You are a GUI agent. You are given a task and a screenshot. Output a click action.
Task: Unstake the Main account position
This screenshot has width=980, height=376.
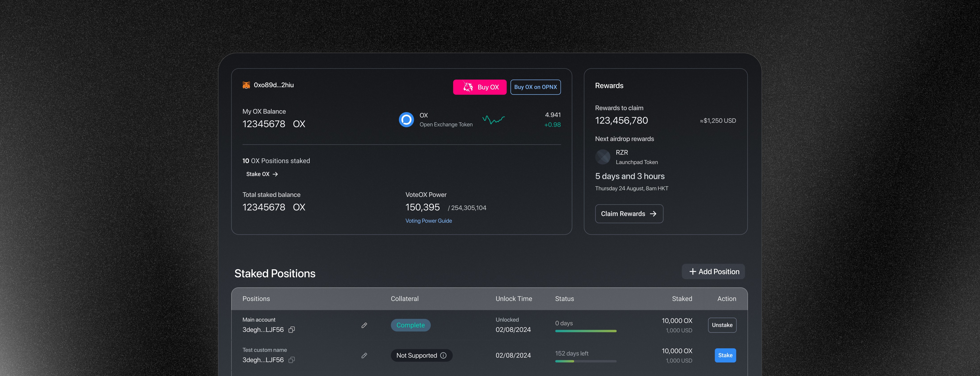(722, 326)
